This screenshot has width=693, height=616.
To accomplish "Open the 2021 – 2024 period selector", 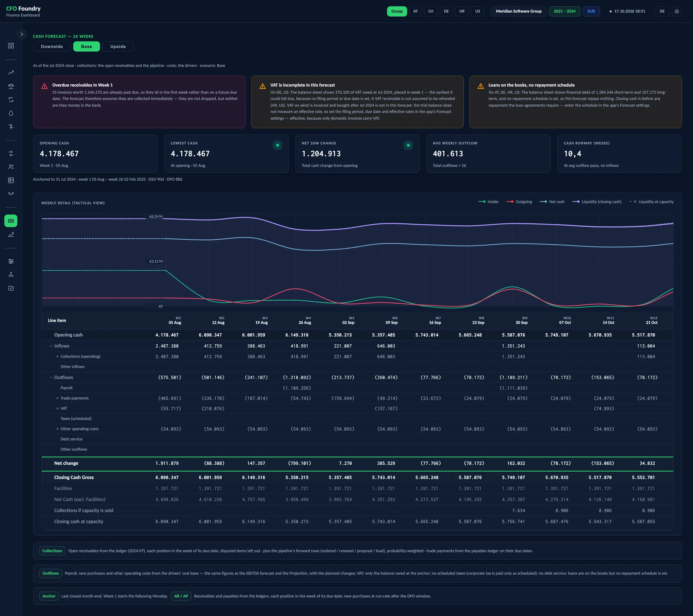I will pyautogui.click(x=564, y=11).
